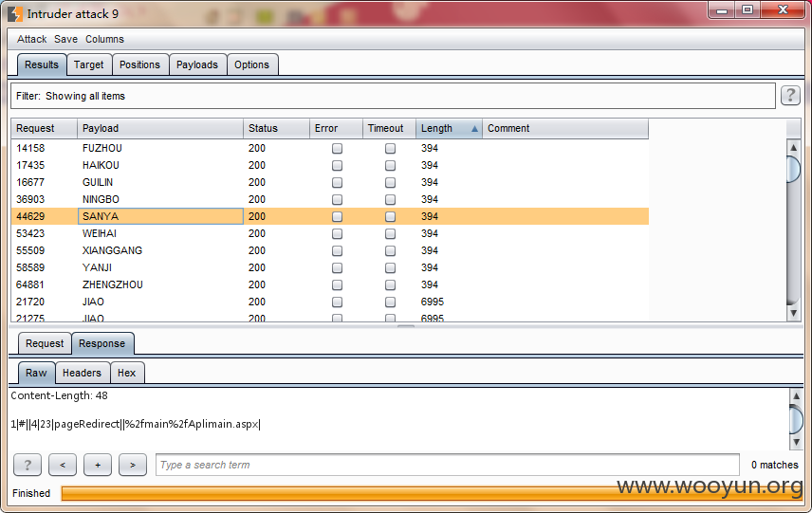Switch to the Target tab
This screenshot has height=513, width=812.
89,64
